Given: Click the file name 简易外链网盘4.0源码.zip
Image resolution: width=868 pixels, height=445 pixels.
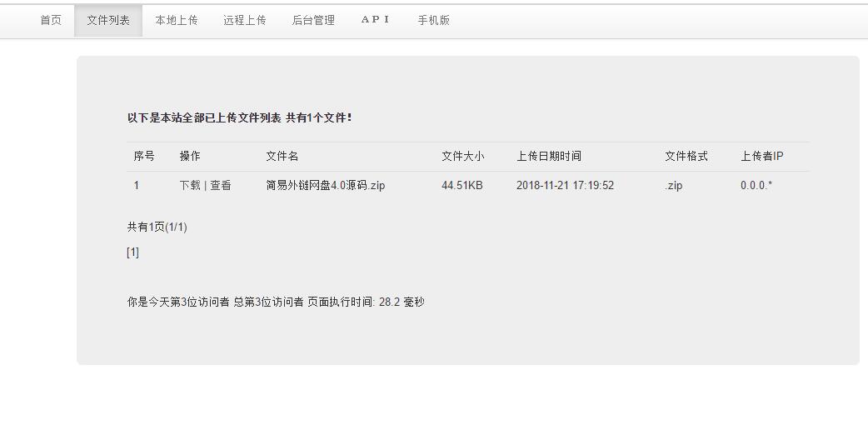Looking at the screenshot, I should (325, 185).
